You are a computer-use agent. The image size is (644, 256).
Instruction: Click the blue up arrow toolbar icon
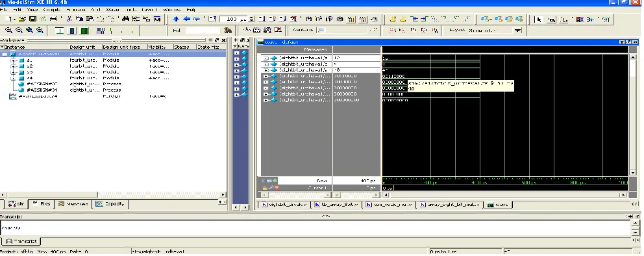point(176,19)
